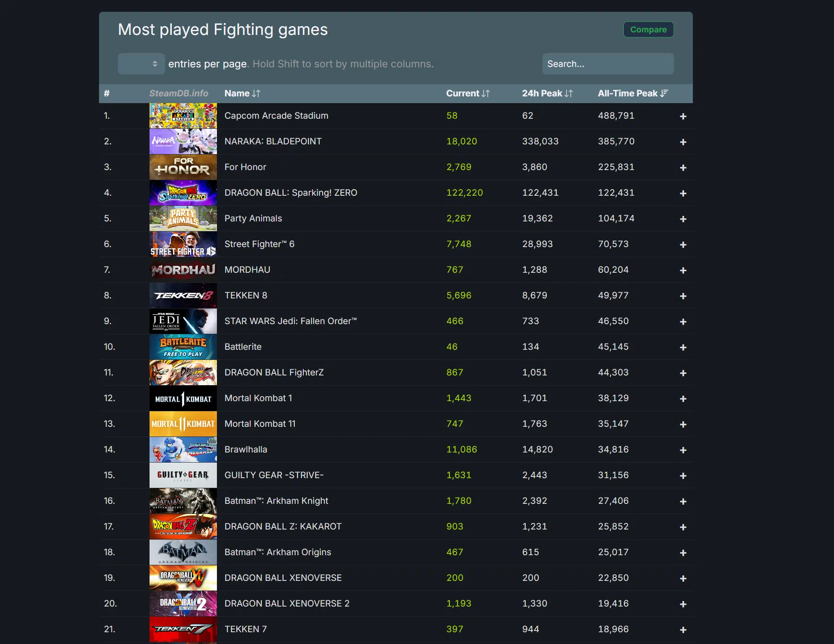Click the Battlerite Free To Play thumbnail
The width and height of the screenshot is (834, 644).
[x=183, y=347]
